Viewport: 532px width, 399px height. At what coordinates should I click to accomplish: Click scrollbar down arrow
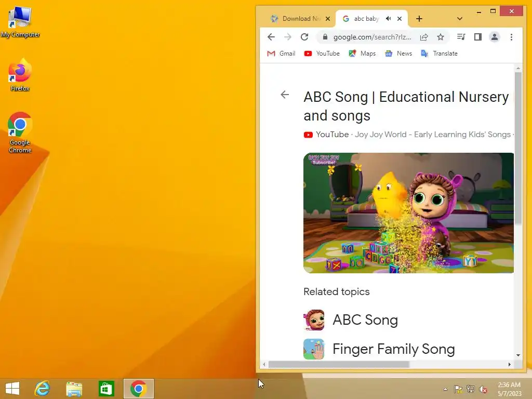pos(518,355)
